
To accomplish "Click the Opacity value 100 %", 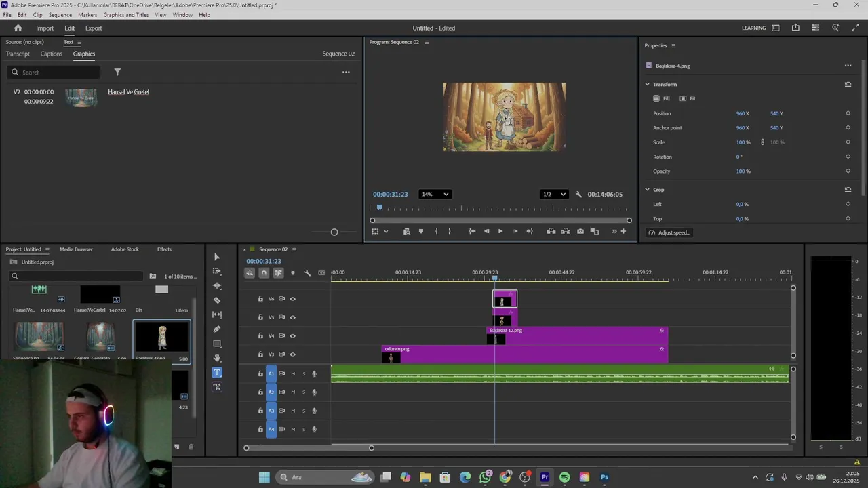I will coord(743,171).
